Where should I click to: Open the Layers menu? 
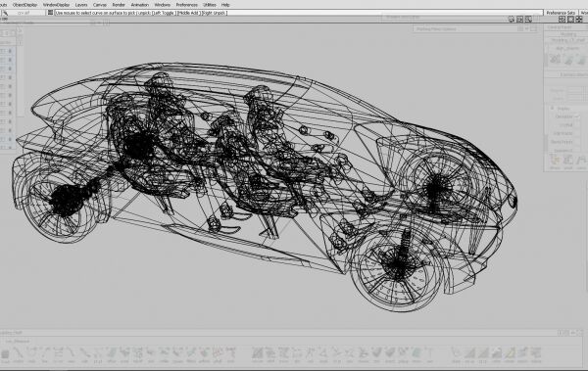[x=81, y=5]
